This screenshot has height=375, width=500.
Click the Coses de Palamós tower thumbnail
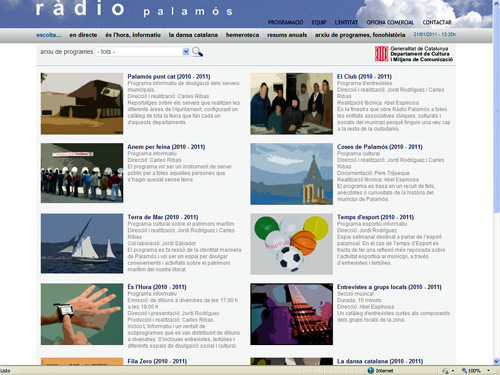(291, 174)
